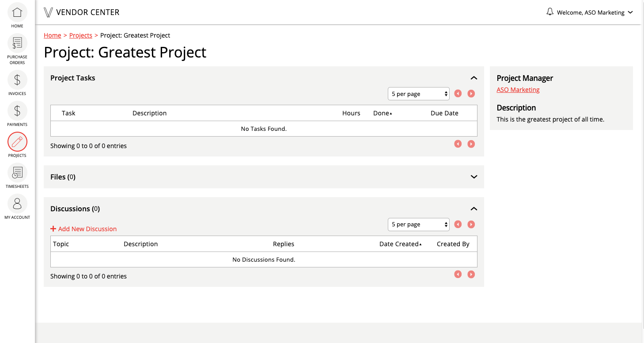Open Purchase Orders from sidebar
644x343 pixels.
(x=17, y=43)
